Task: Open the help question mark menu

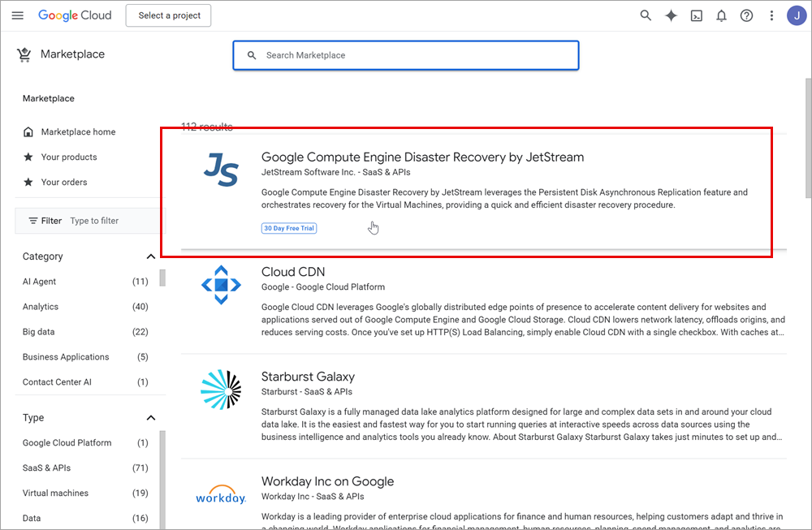Action: pyautogui.click(x=746, y=15)
